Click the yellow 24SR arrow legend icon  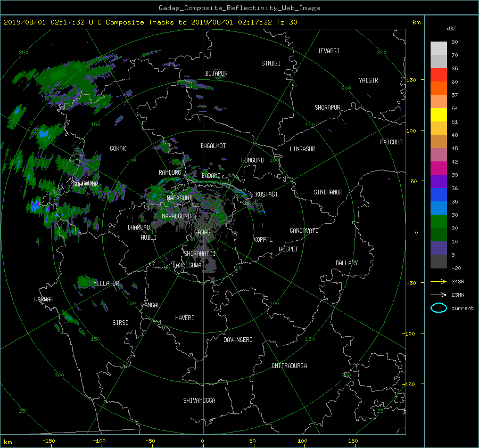439,281
